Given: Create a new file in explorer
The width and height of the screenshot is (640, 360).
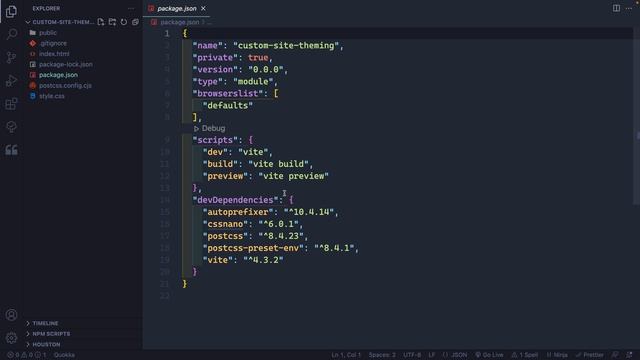Looking at the screenshot, I should 101,22.
